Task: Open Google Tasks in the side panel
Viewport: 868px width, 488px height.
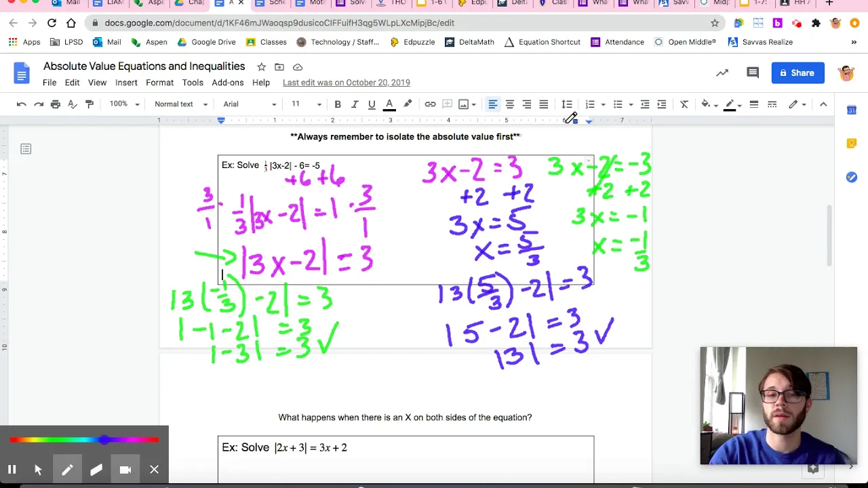Action: coord(852,178)
